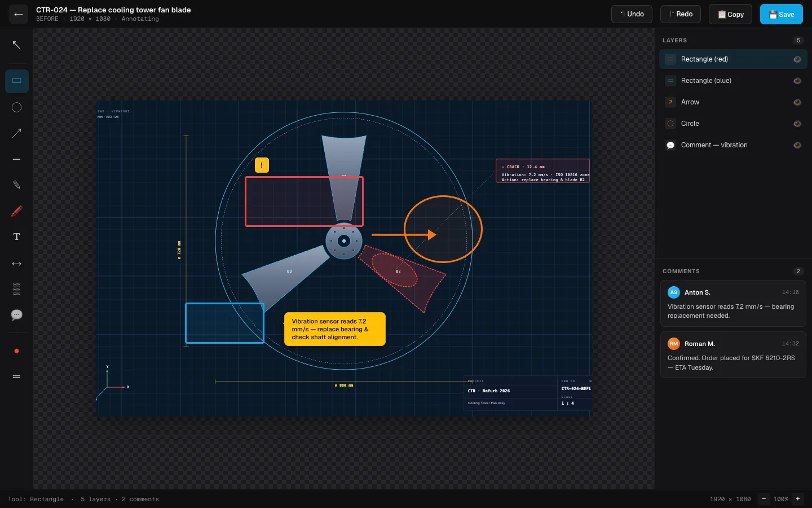Hide the Rectangle (blue) layer

click(797, 81)
